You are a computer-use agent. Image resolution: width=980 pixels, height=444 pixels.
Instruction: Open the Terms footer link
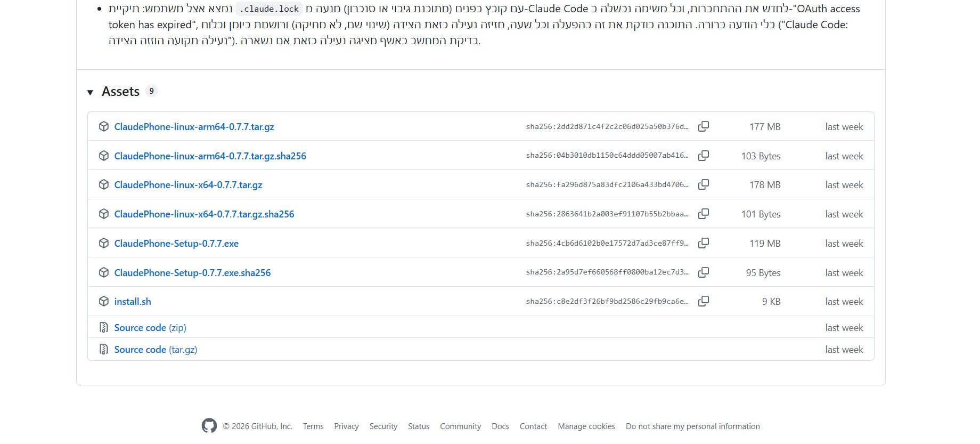click(x=313, y=426)
